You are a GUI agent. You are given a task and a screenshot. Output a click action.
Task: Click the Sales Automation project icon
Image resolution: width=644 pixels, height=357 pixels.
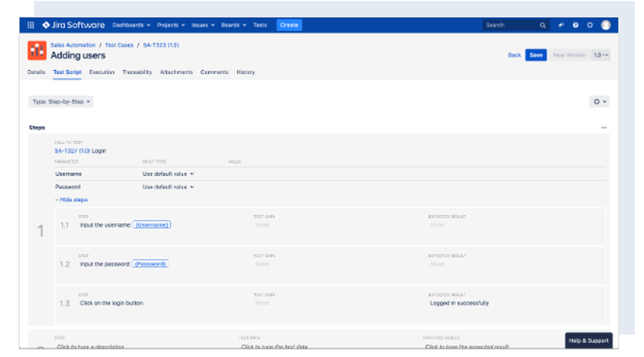[37, 50]
